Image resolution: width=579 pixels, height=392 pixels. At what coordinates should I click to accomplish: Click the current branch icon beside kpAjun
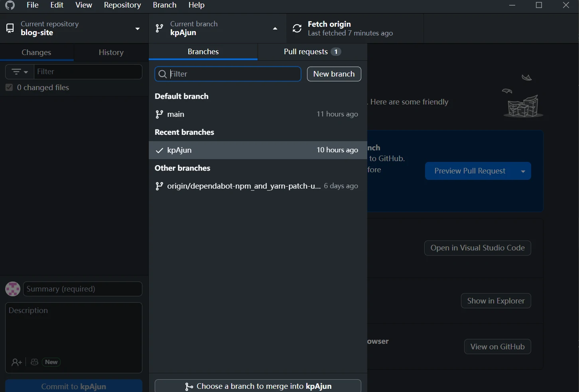159,28
